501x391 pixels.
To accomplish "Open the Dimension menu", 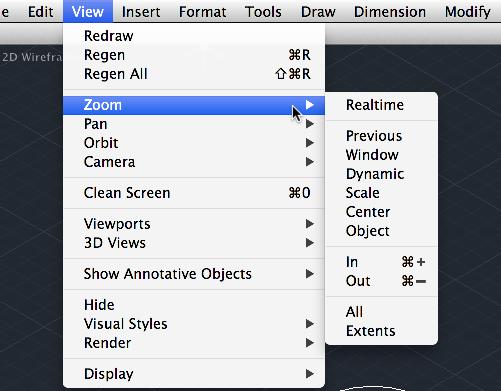I will click(x=390, y=12).
